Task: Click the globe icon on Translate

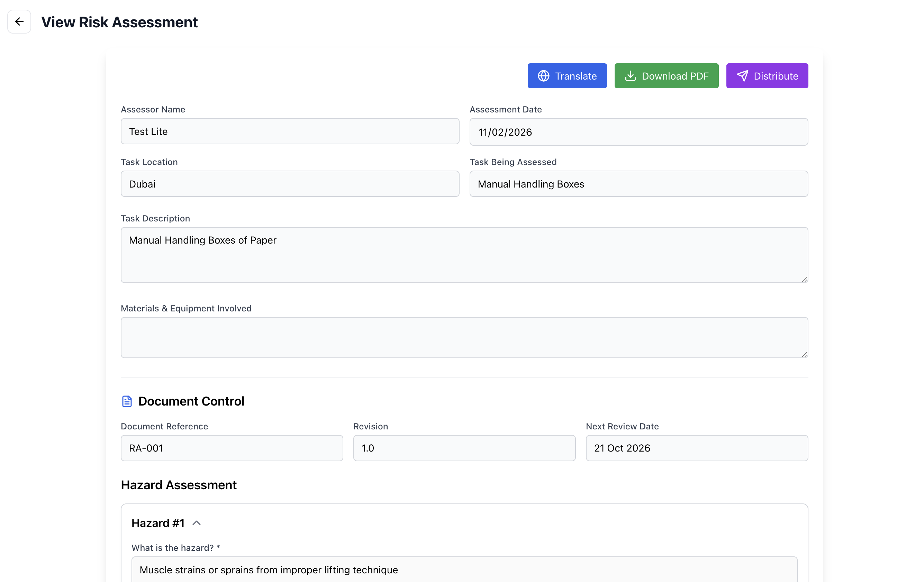Action: [x=543, y=76]
